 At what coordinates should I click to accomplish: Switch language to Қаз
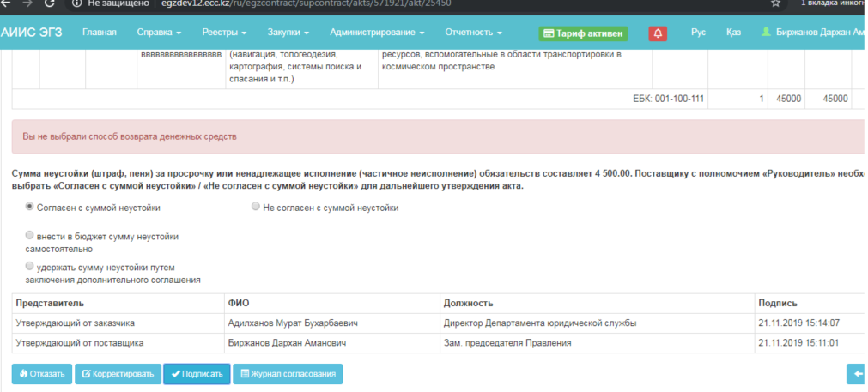tap(733, 33)
